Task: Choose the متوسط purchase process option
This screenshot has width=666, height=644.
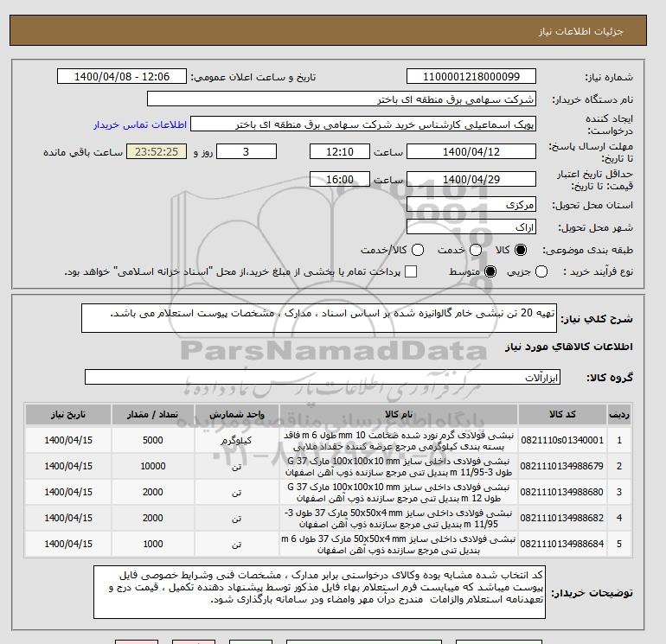Action: tap(490, 271)
